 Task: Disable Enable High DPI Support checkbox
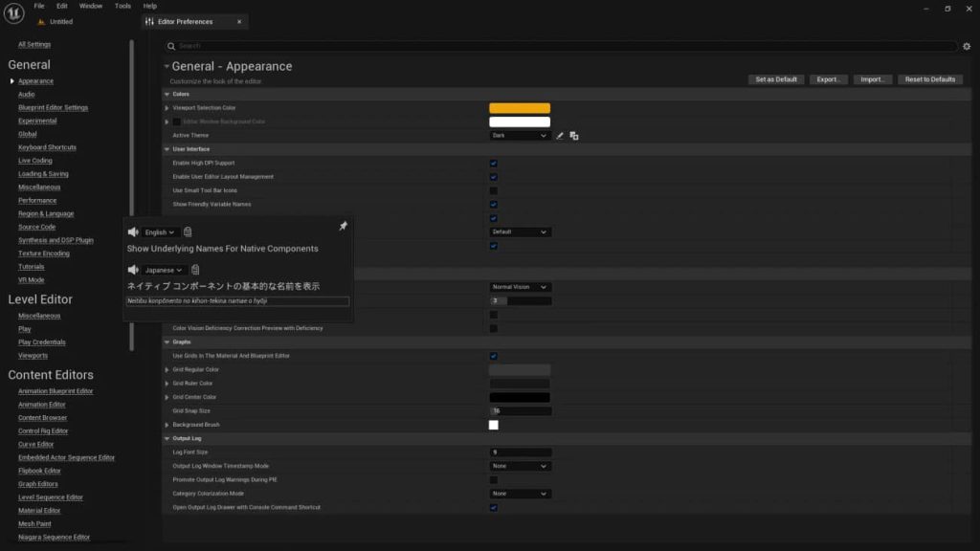[494, 163]
